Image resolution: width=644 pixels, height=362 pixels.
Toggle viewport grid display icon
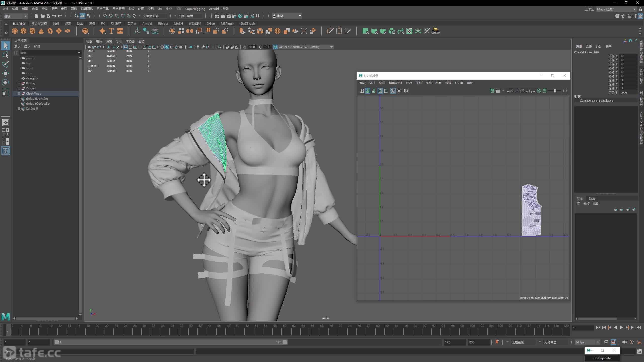pyautogui.click(x=125, y=47)
